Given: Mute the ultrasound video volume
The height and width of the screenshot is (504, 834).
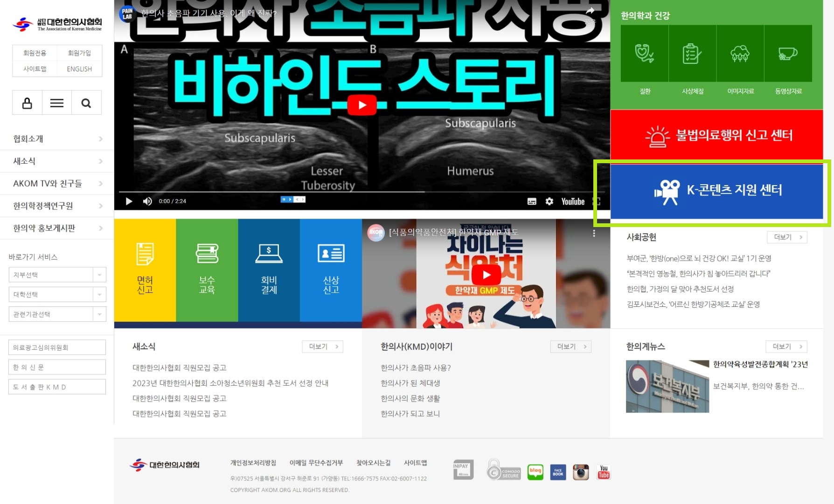Looking at the screenshot, I should tap(147, 201).
